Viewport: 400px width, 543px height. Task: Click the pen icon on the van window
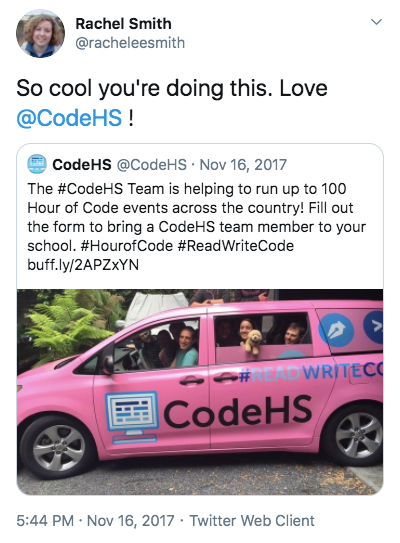tap(336, 331)
